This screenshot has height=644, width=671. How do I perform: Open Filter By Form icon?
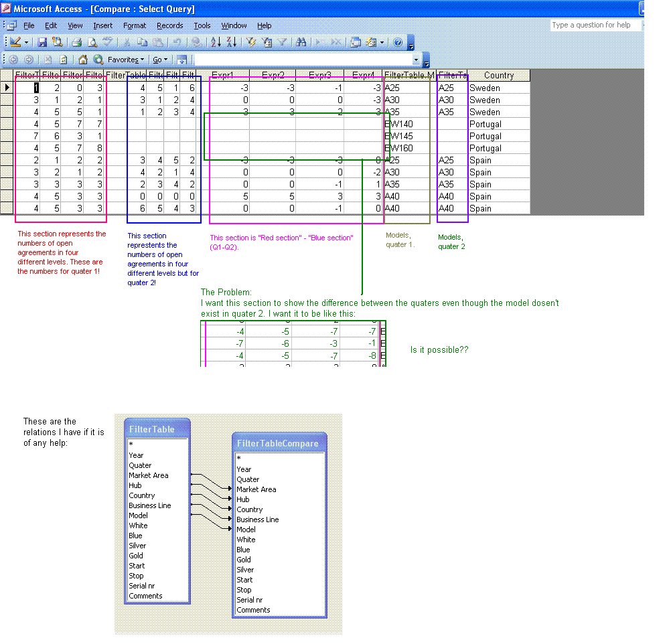pyautogui.click(x=267, y=42)
